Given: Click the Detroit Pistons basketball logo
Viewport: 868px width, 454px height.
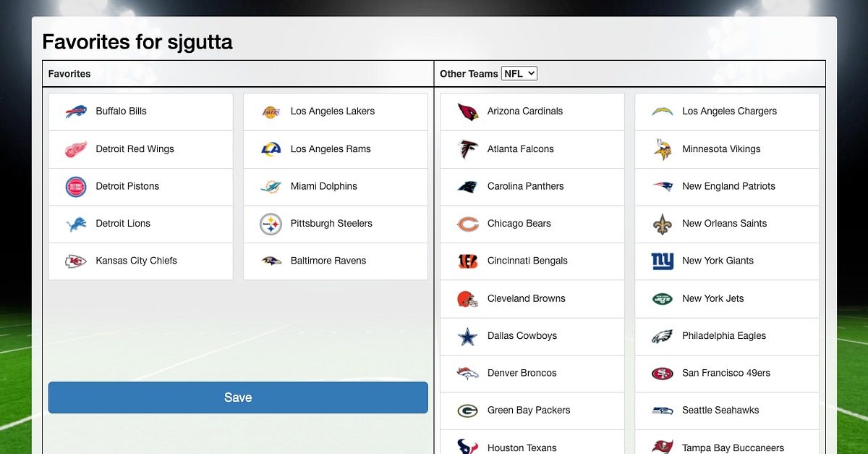Looking at the screenshot, I should point(75,186).
